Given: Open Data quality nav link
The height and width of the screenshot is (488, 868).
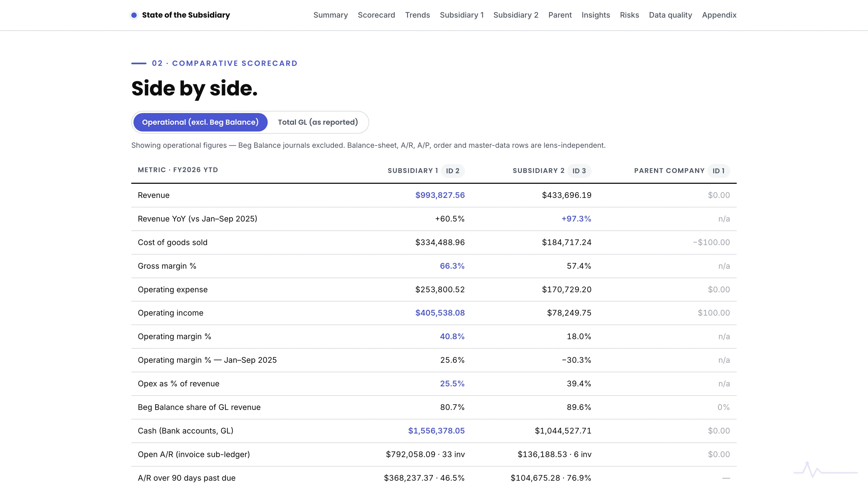Looking at the screenshot, I should pos(670,15).
